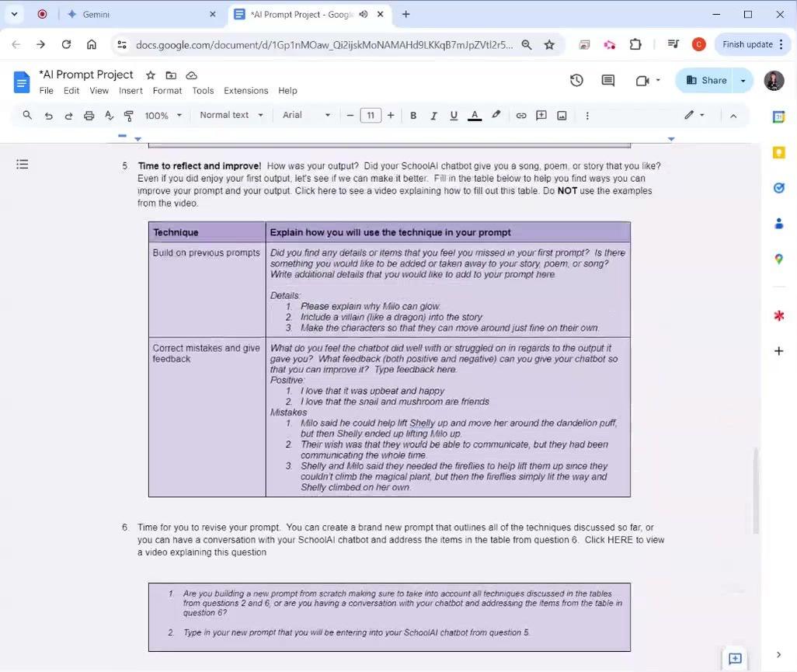Open the Arial font dropdown
The width and height of the screenshot is (797, 672).
pos(307,116)
